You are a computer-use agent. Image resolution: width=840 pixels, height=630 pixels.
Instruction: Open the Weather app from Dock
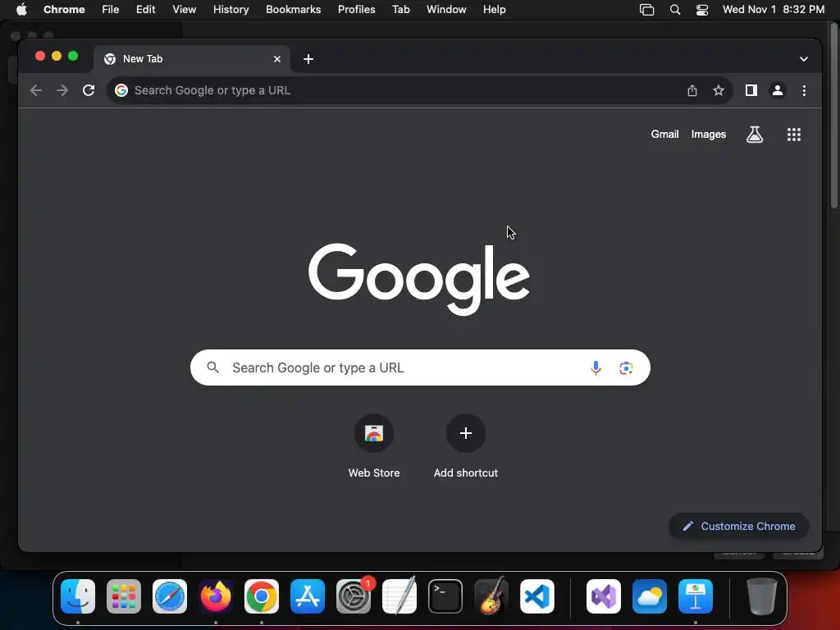point(650,596)
